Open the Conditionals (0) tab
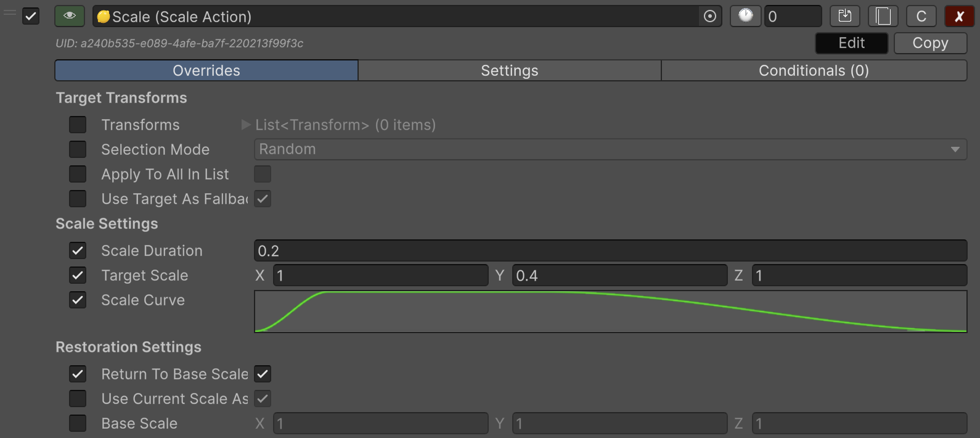This screenshot has width=980, height=438. pos(814,70)
